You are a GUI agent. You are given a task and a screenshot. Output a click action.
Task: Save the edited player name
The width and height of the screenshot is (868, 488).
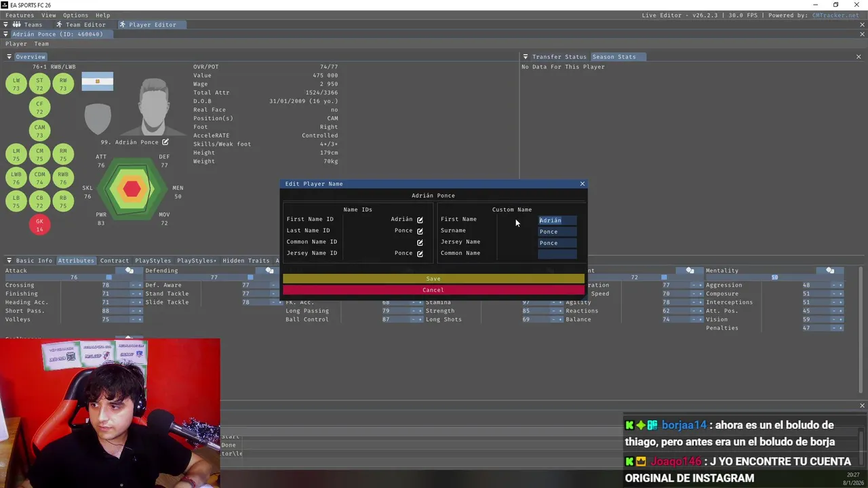[433, 279]
